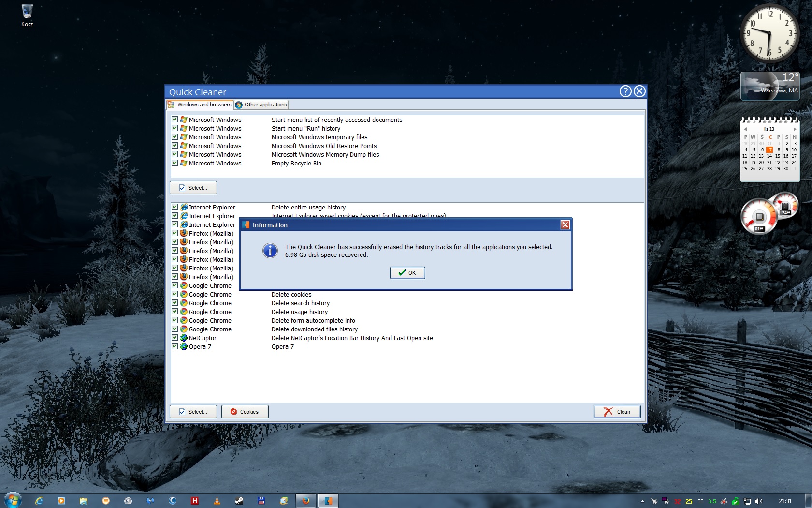Toggle Google Chrome delete cookies checkbox
The width and height of the screenshot is (812, 508).
[x=175, y=294]
